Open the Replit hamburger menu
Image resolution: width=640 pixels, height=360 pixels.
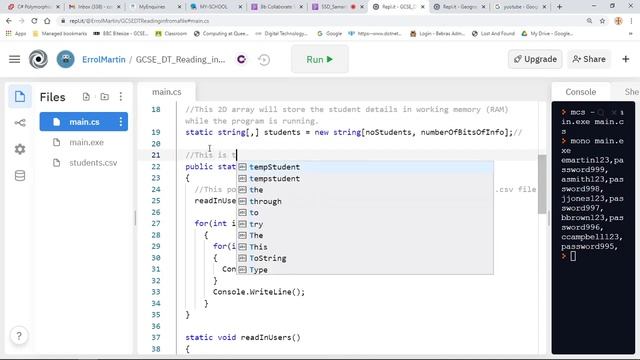click(x=14, y=60)
